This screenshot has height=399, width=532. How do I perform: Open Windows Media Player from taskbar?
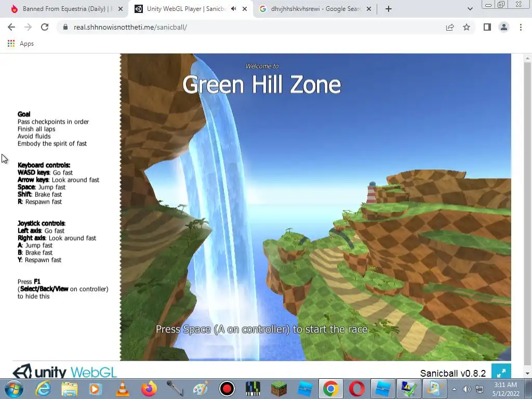coord(96,389)
